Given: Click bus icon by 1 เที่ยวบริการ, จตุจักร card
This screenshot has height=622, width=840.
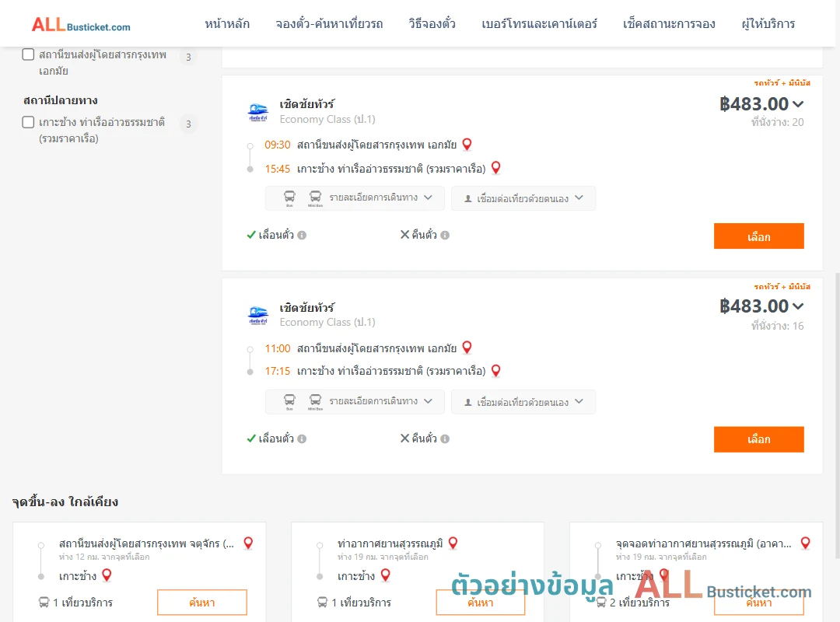Looking at the screenshot, I should coord(44,603).
